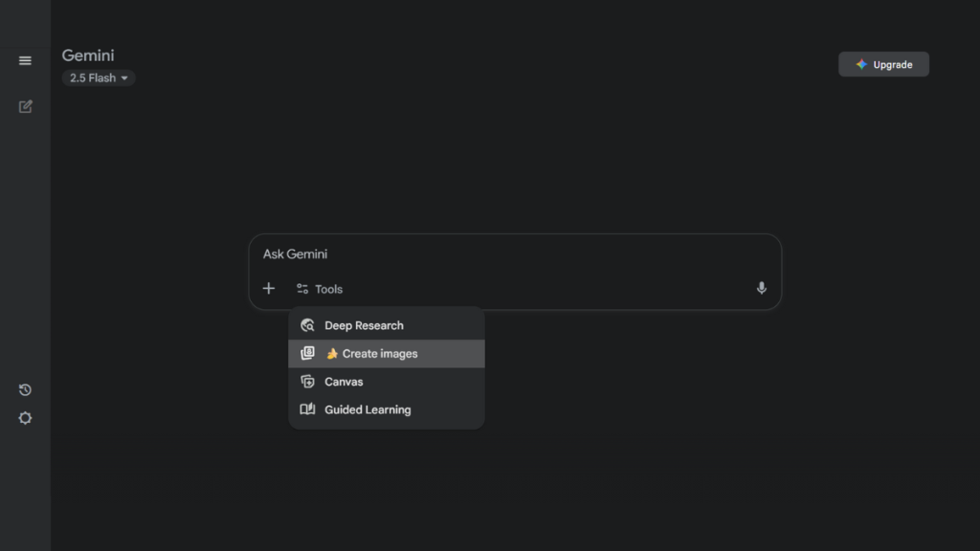Select the Canvas menu entry

coord(344,382)
